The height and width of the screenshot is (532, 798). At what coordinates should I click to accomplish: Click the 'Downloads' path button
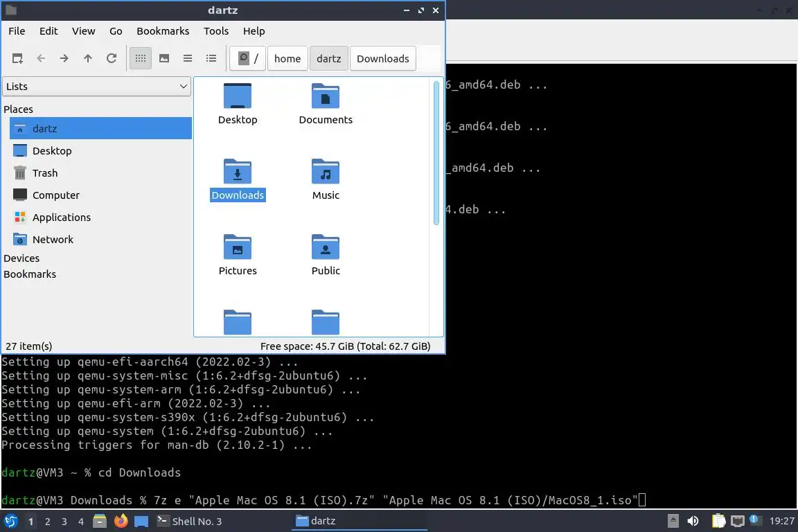[382, 59]
